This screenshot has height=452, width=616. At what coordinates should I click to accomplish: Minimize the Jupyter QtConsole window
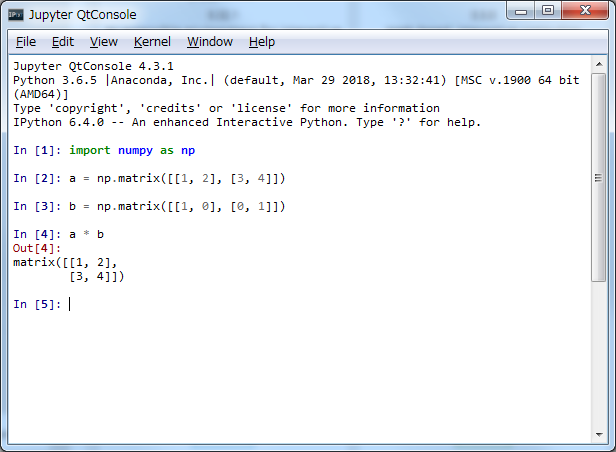521,11
